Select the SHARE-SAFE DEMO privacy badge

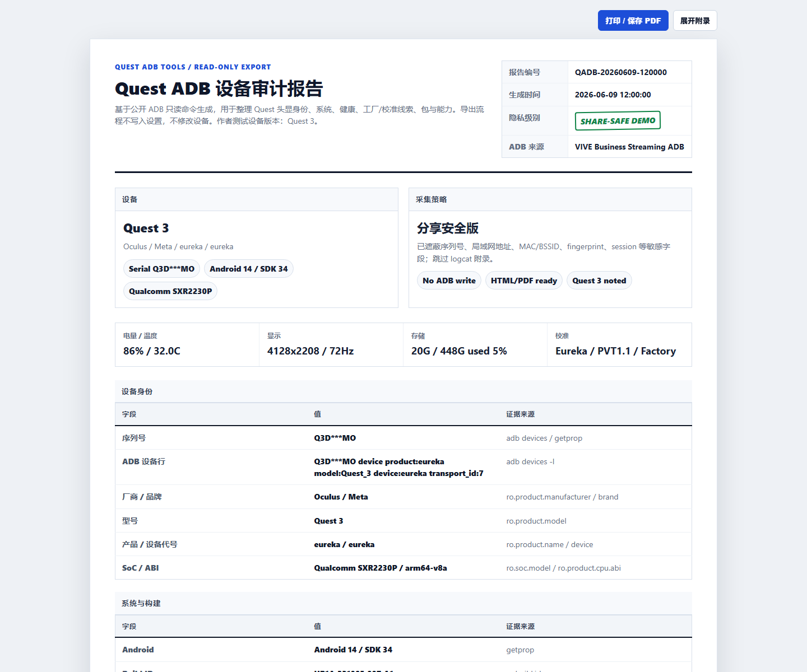(x=618, y=120)
